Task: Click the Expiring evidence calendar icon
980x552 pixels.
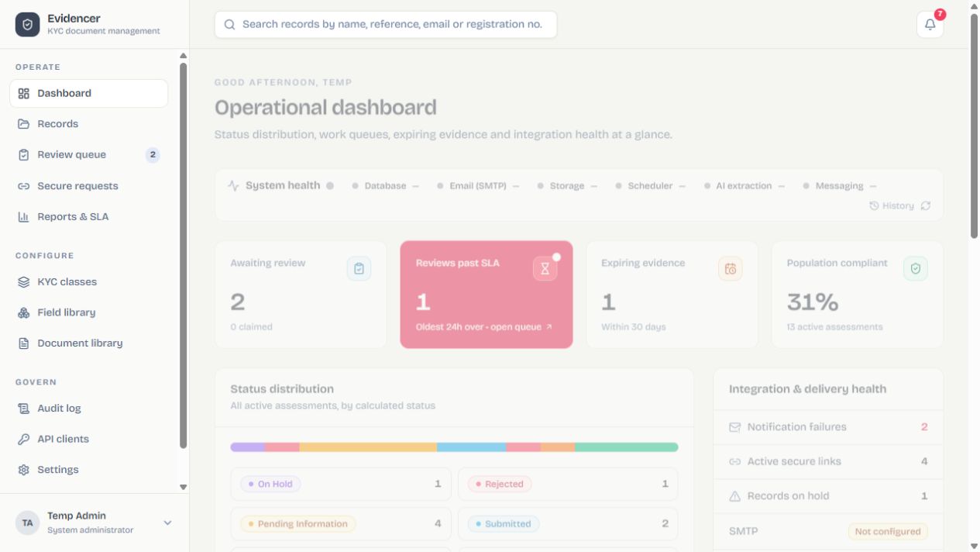Action: [730, 268]
